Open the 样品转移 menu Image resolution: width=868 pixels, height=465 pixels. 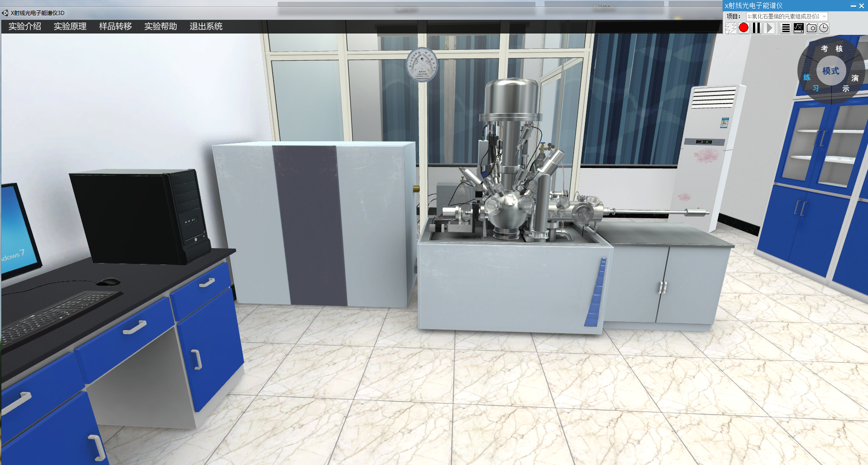tap(116, 26)
